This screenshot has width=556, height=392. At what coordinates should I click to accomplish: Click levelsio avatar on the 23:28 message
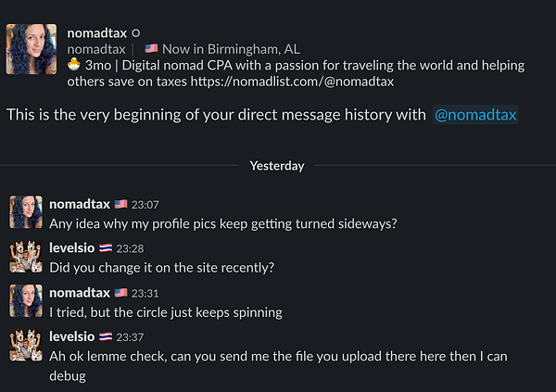(25, 258)
